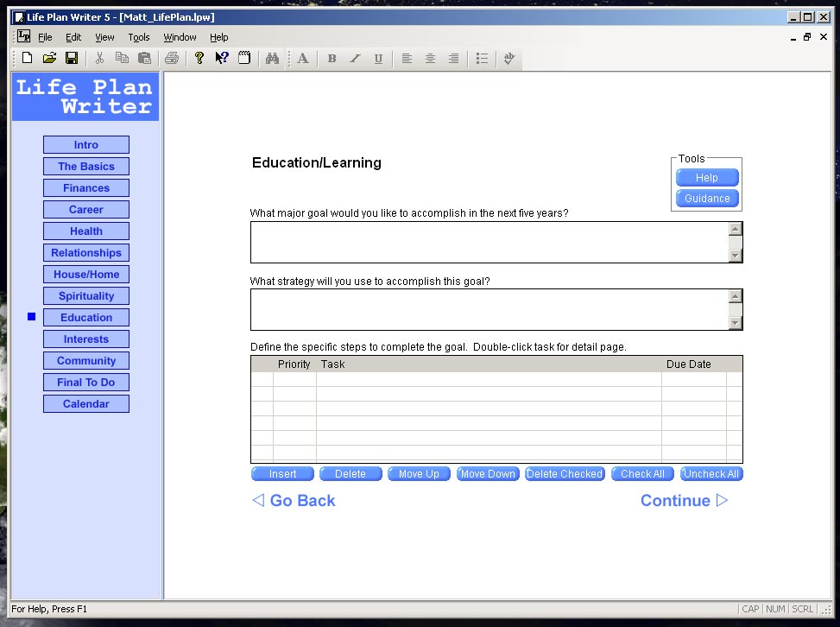
Task: Click the Due Date column header
Action: pyautogui.click(x=694, y=364)
